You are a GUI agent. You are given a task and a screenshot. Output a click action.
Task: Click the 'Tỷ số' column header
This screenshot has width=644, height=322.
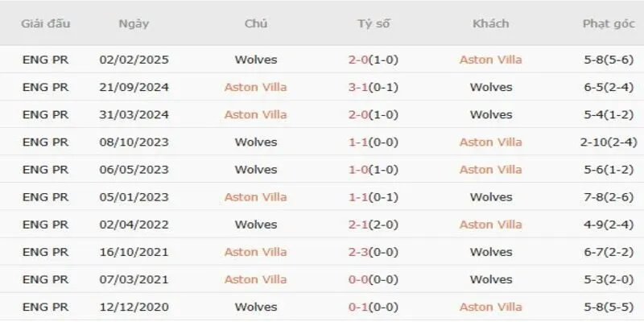374,23
